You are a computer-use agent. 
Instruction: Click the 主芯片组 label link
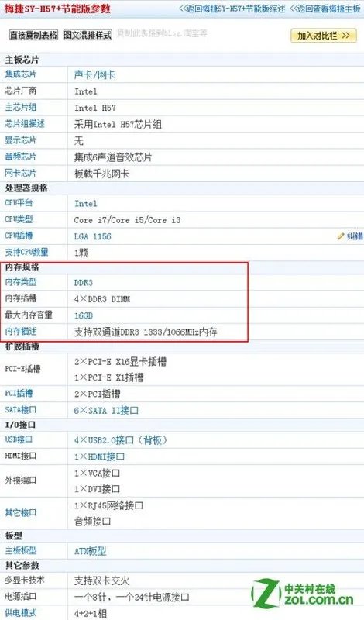point(21,107)
